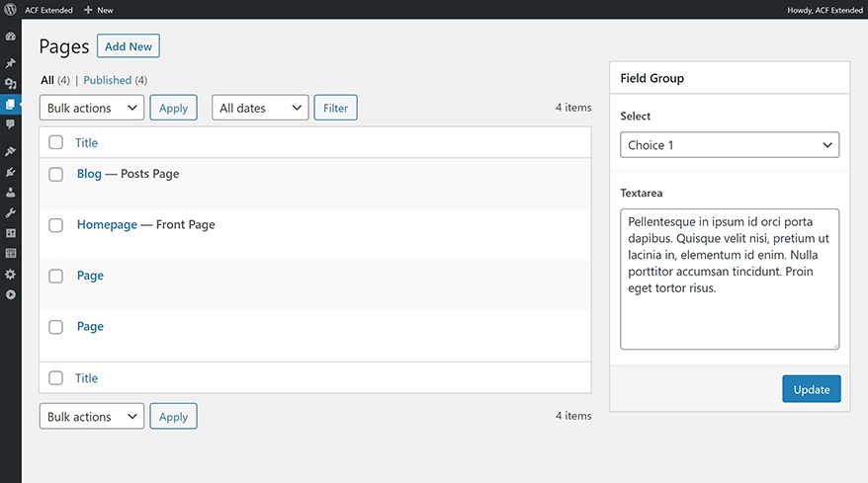The image size is (868, 483).
Task: Open the WordPress logo menu
Action: [x=10, y=10]
